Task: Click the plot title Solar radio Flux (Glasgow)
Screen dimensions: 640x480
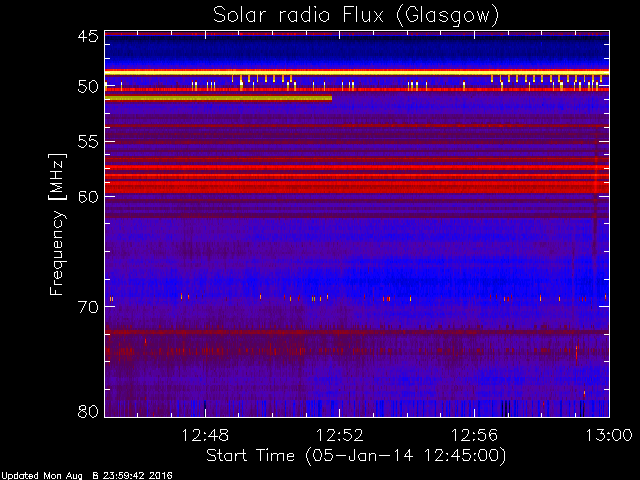Action: pos(356,16)
